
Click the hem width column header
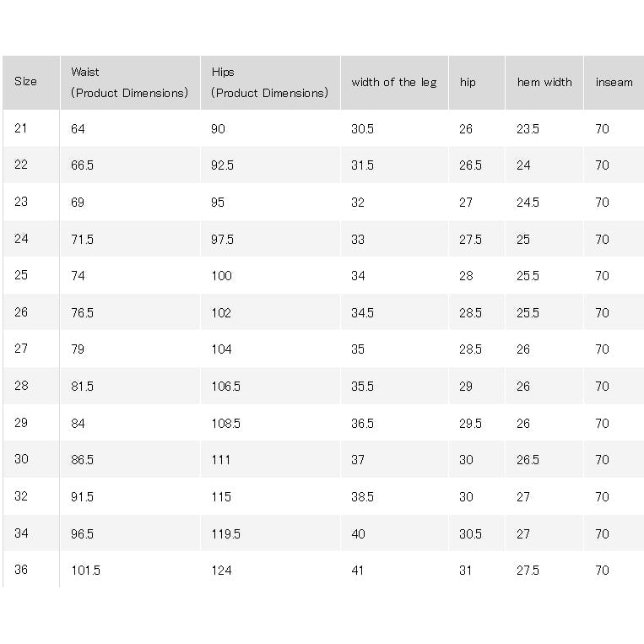click(x=544, y=83)
